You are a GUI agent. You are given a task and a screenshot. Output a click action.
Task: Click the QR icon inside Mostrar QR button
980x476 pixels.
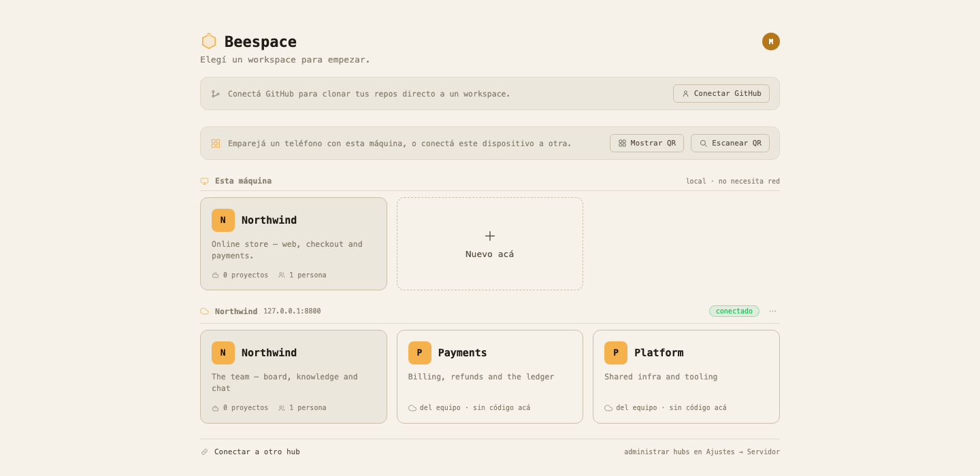tap(622, 143)
